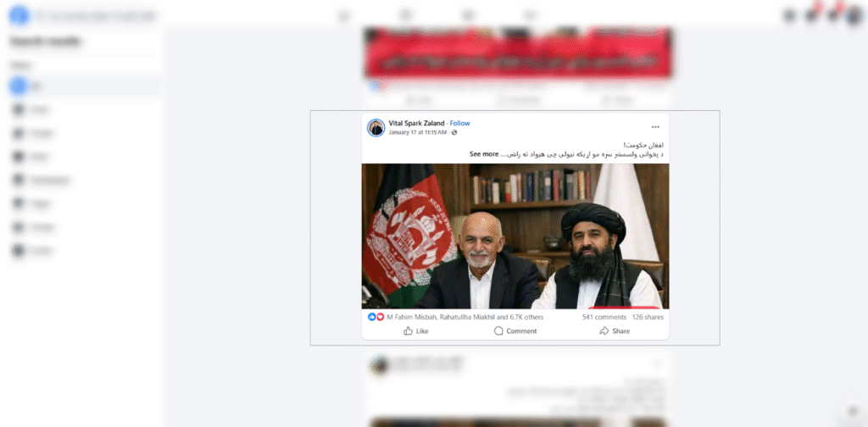Open Vital Spark Zaland's profile picture

(x=376, y=128)
